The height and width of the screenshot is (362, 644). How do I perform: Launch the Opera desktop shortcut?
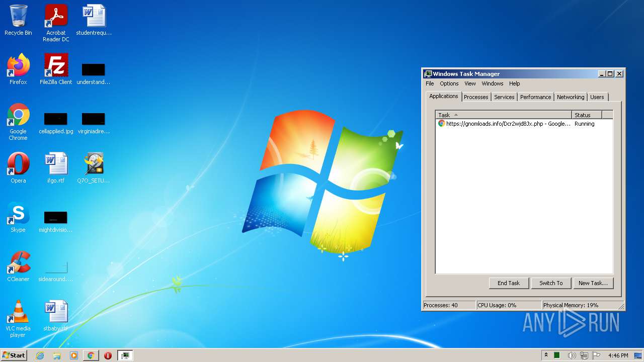18,168
